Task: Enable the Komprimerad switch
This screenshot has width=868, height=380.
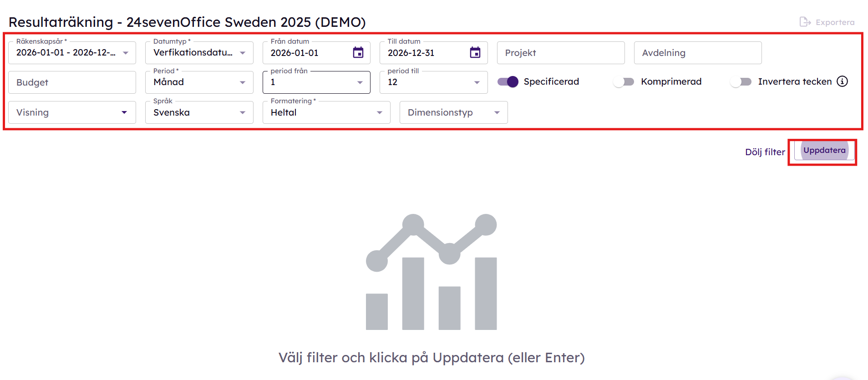Action: pyautogui.click(x=624, y=81)
